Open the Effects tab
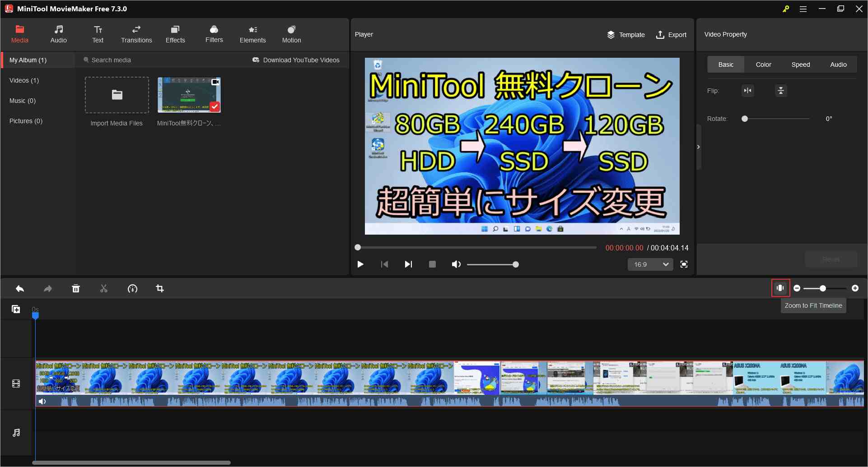Image resolution: width=868 pixels, height=467 pixels. (175, 34)
